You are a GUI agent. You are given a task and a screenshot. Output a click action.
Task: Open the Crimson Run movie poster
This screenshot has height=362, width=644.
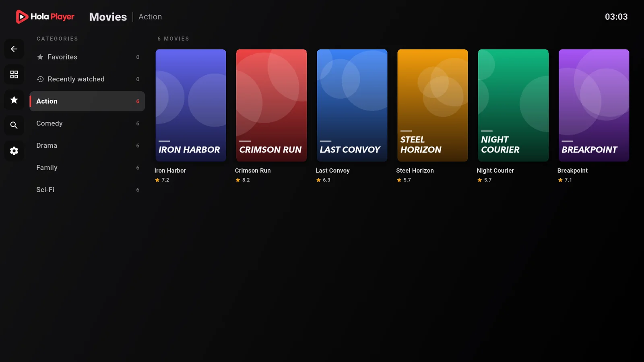point(271,105)
